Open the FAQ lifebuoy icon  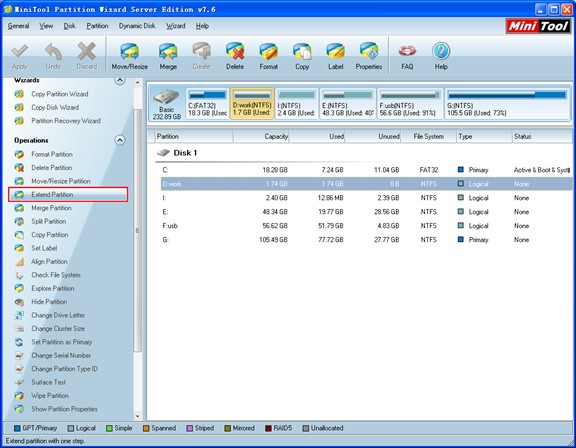click(407, 56)
